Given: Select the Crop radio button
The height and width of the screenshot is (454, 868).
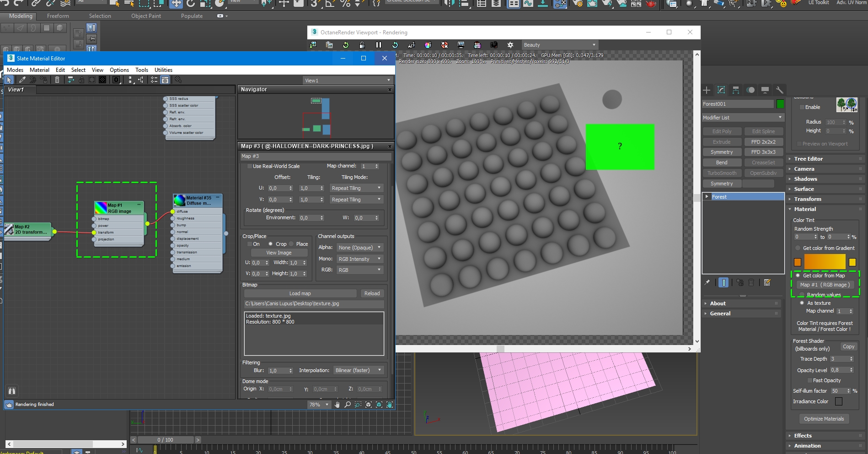Looking at the screenshot, I should click(270, 244).
